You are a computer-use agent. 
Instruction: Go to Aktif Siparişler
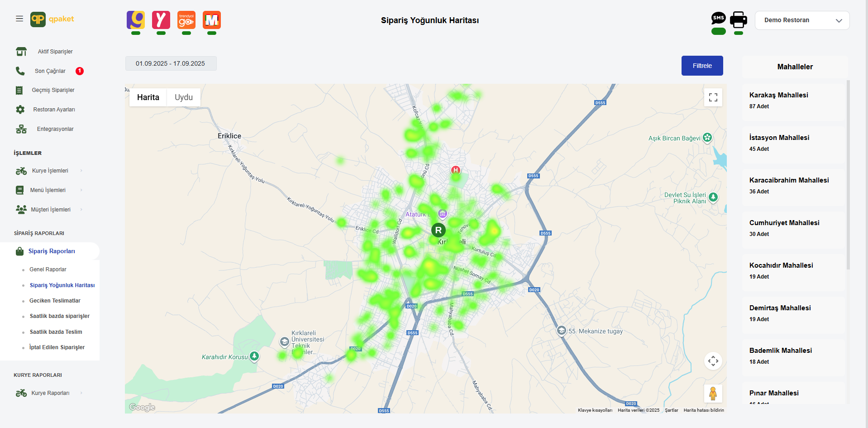pyautogui.click(x=55, y=52)
